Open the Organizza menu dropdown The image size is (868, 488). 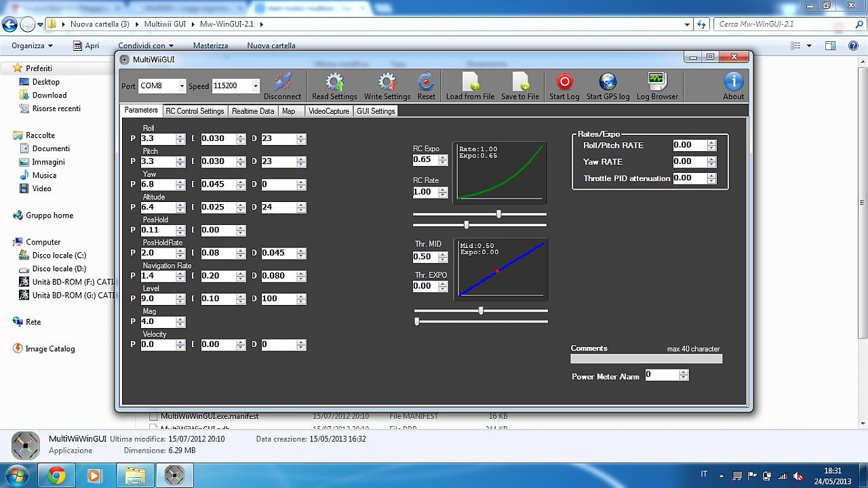(x=32, y=45)
